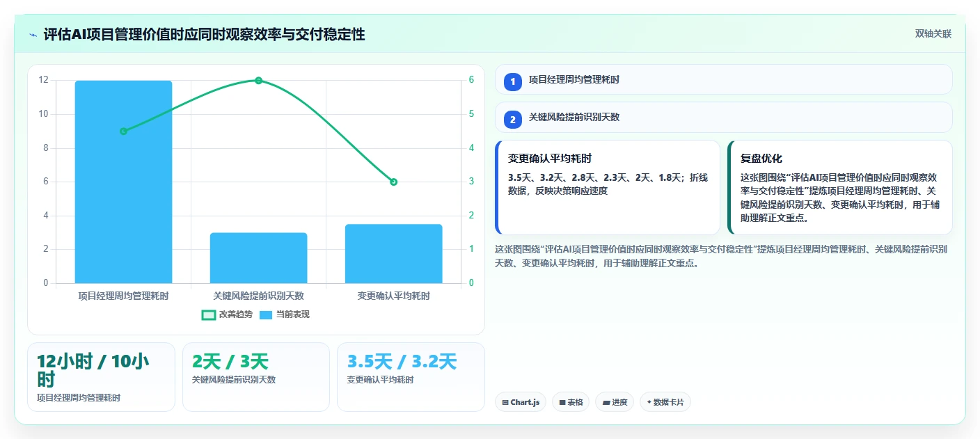Click the 2天 / 3天 stat card
Image resolution: width=980 pixels, height=439 pixels.
256,377
